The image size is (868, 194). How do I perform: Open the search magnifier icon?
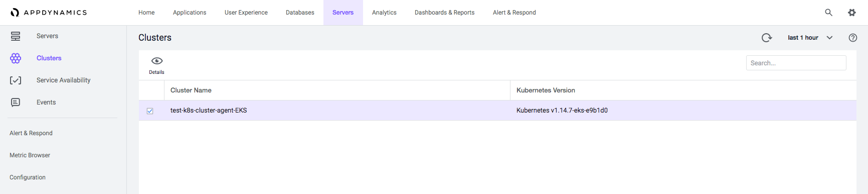point(828,13)
